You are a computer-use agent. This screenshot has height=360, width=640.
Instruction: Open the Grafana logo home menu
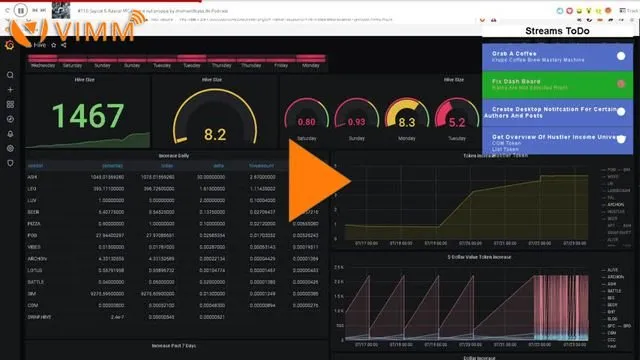click(9, 45)
